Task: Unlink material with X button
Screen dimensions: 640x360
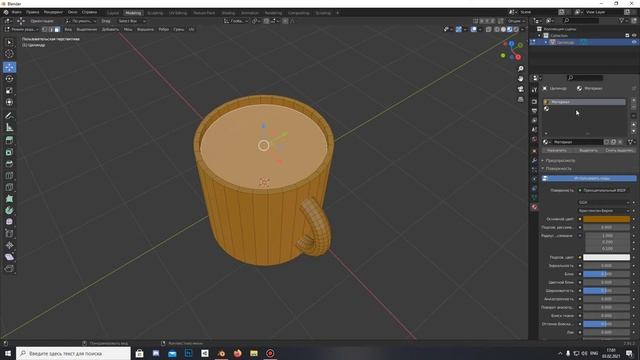Action: tap(620, 142)
